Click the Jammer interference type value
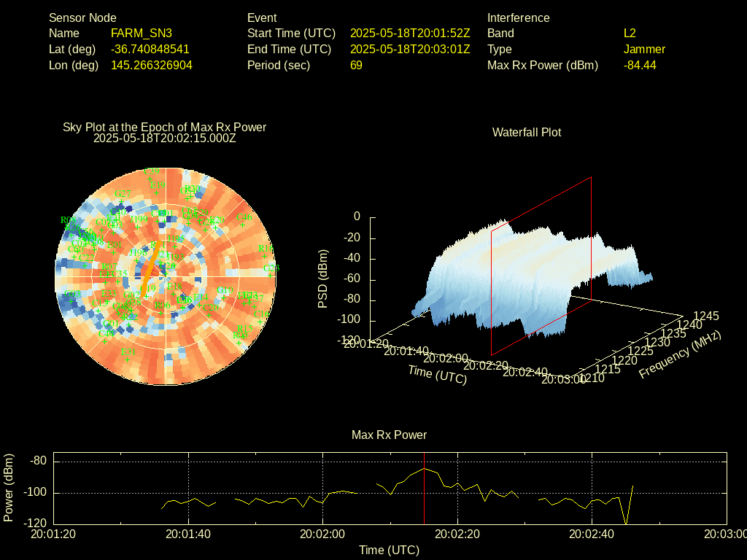Viewport: 747px width, 560px height. point(644,49)
